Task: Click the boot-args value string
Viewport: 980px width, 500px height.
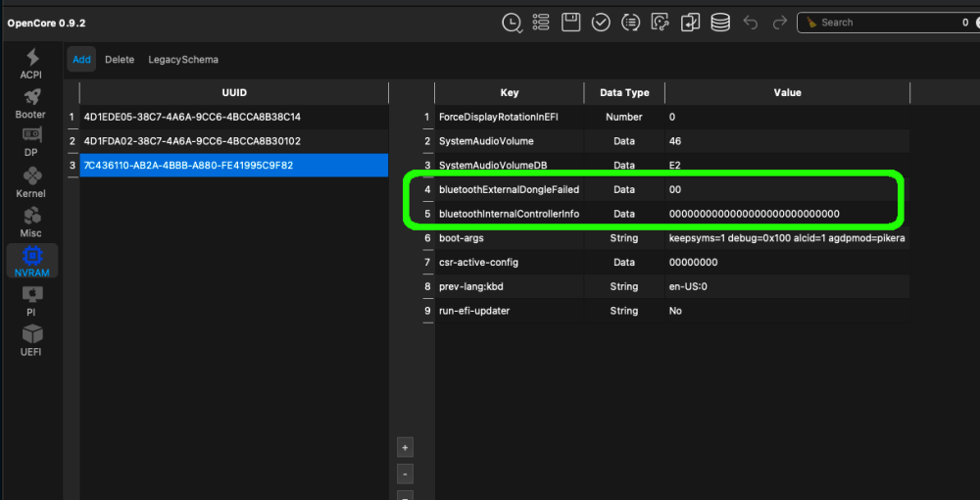Action: click(x=787, y=238)
